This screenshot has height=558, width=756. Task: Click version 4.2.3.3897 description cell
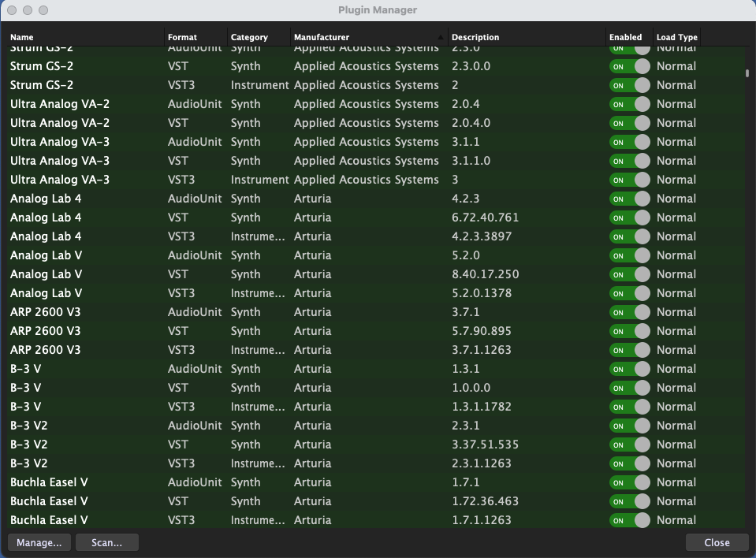coord(482,236)
